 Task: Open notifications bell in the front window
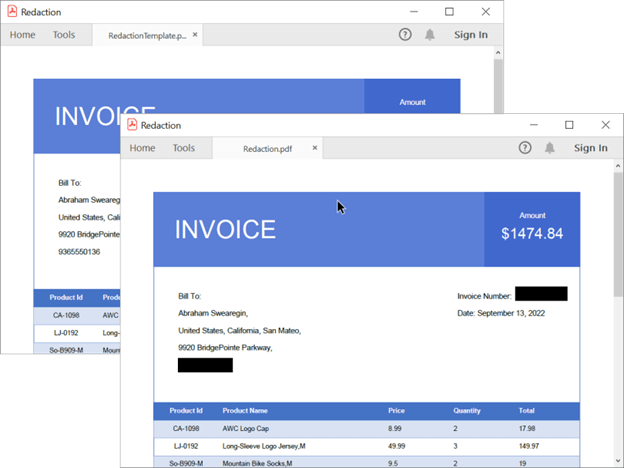click(x=550, y=148)
